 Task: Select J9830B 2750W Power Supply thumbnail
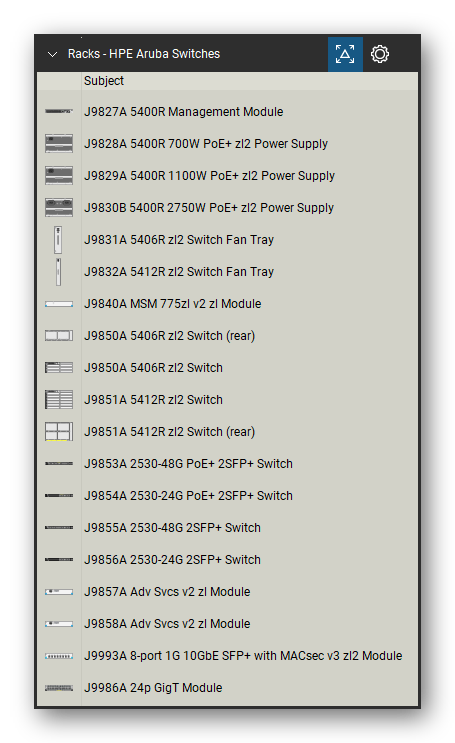(x=59, y=208)
